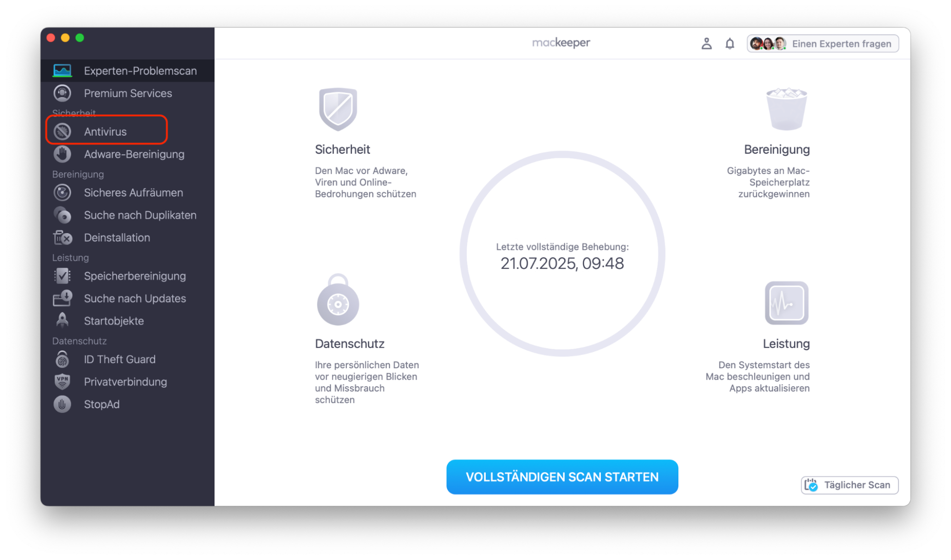The width and height of the screenshot is (951, 560).
Task: Click the Deinstallation trash icon
Action: tap(62, 237)
